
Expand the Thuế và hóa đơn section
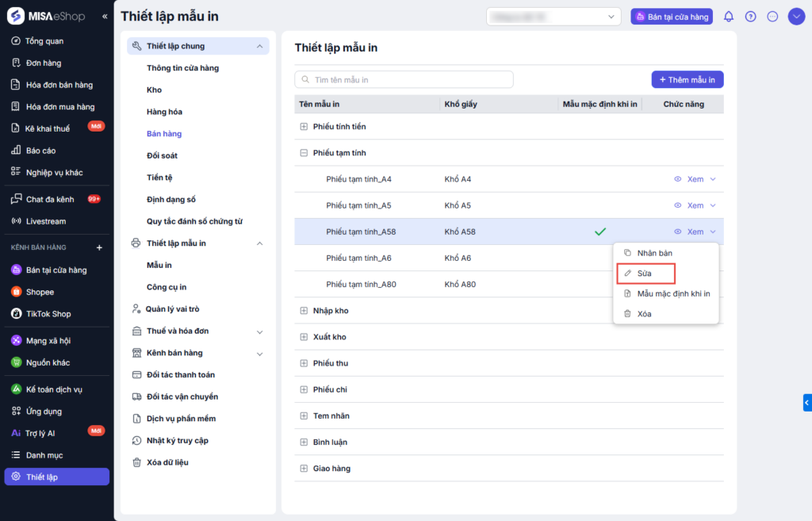(x=259, y=331)
